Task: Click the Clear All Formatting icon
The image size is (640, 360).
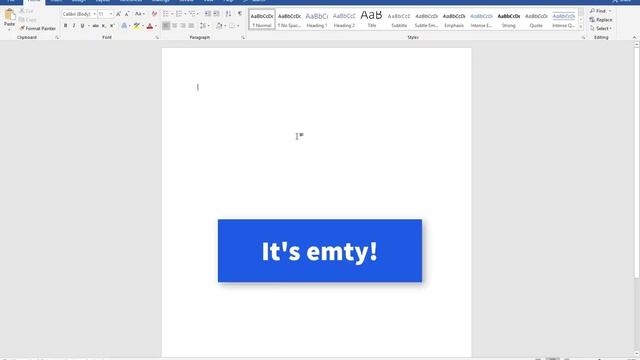Action: 154,14
